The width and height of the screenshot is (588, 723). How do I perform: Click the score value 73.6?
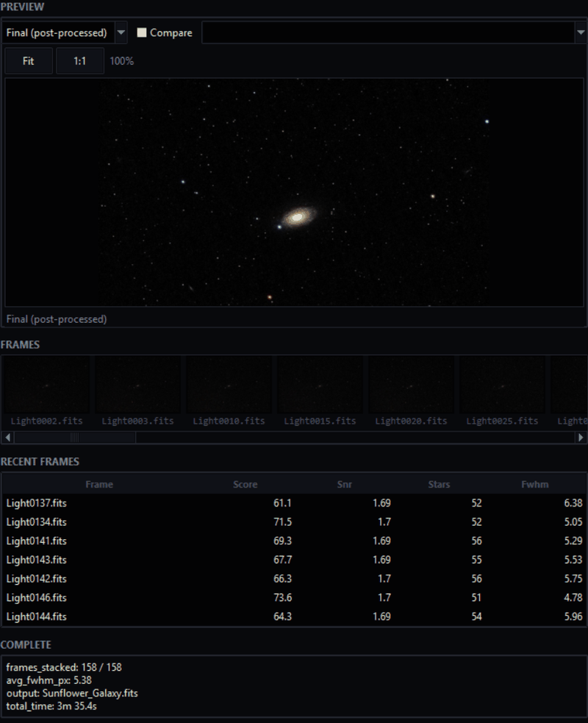(x=282, y=597)
